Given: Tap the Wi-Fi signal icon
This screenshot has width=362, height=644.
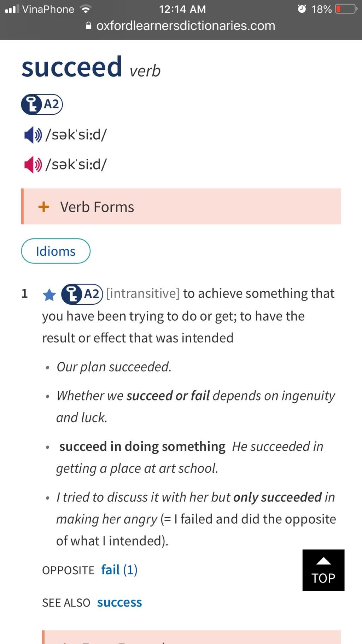Looking at the screenshot, I should click(85, 9).
